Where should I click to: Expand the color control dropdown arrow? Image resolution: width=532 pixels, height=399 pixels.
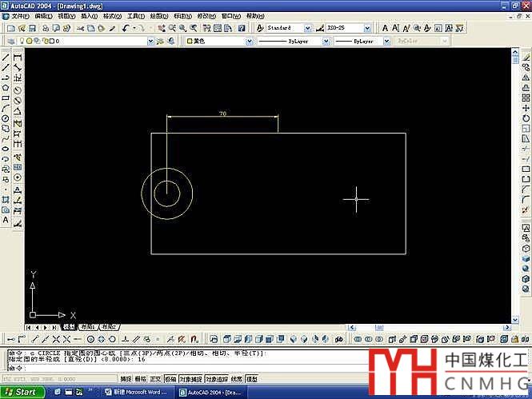(x=250, y=41)
